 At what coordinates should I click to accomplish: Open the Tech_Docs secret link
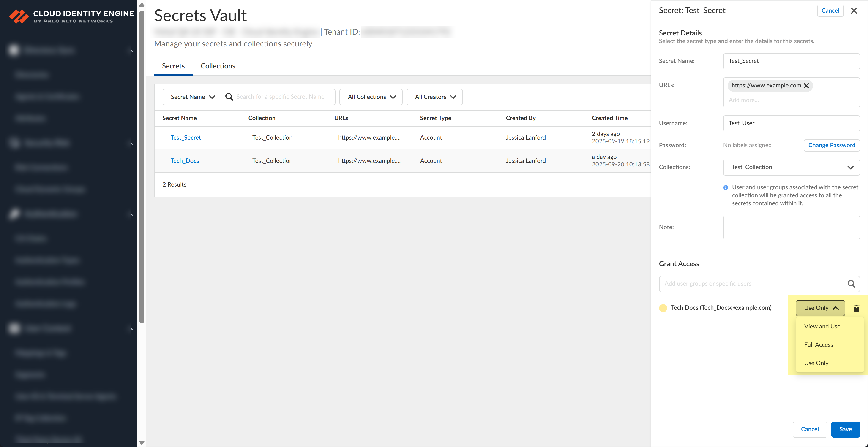184,161
